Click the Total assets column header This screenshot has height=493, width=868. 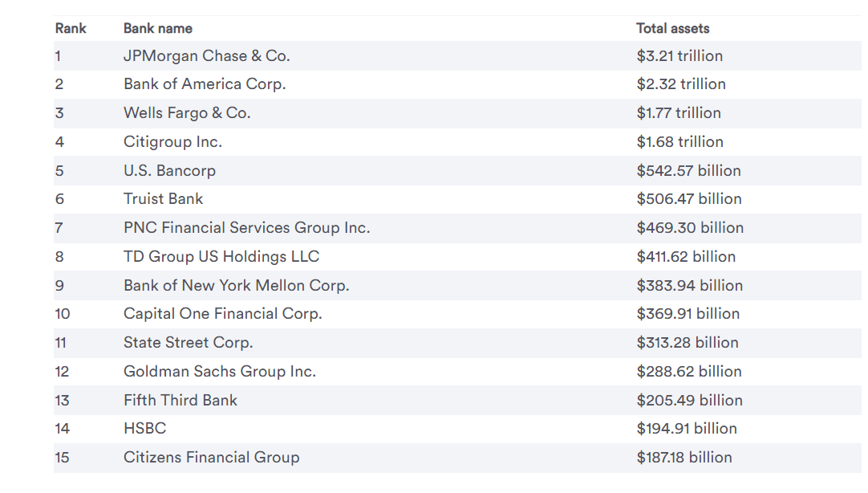click(672, 28)
